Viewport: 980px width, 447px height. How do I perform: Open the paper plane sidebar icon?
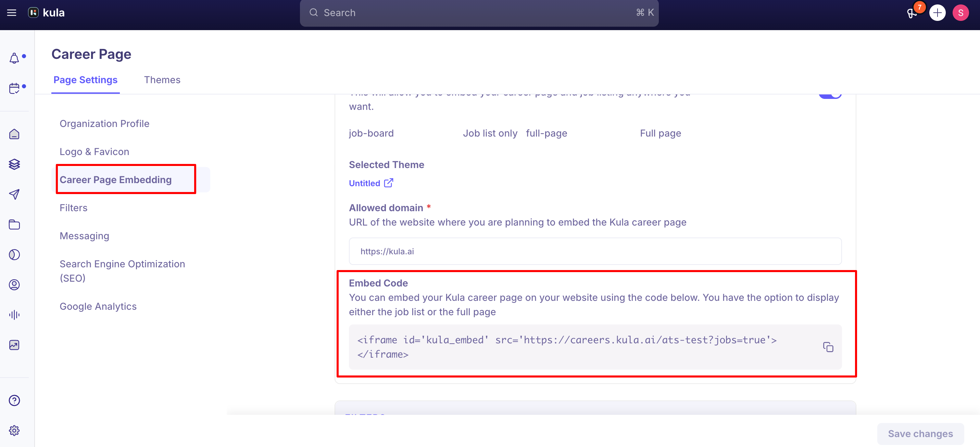14,194
